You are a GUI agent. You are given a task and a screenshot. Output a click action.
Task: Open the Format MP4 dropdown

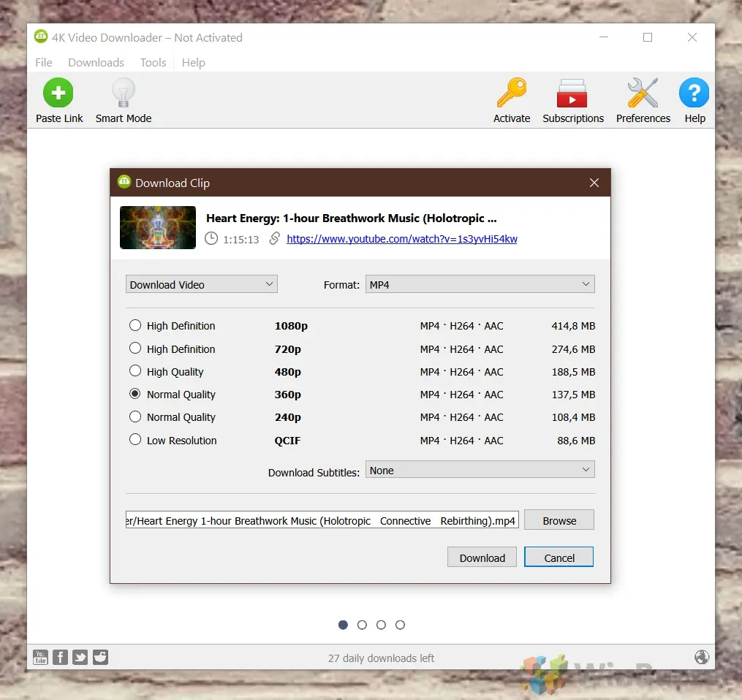(x=480, y=284)
